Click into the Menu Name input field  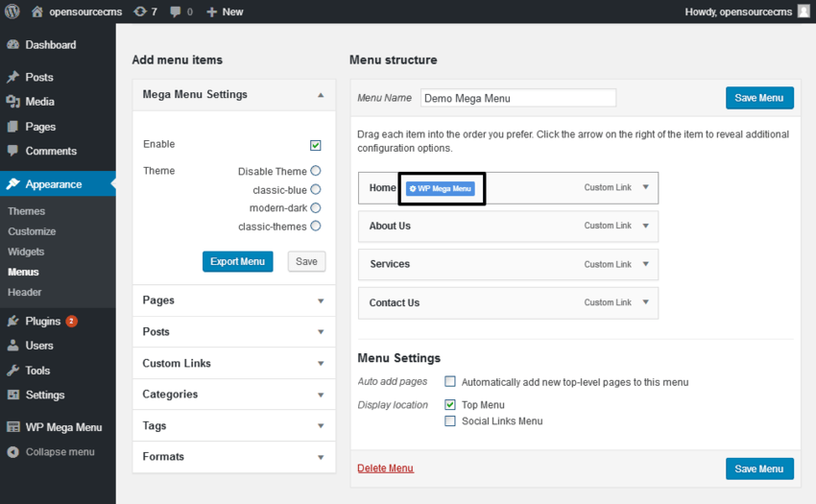click(x=518, y=98)
